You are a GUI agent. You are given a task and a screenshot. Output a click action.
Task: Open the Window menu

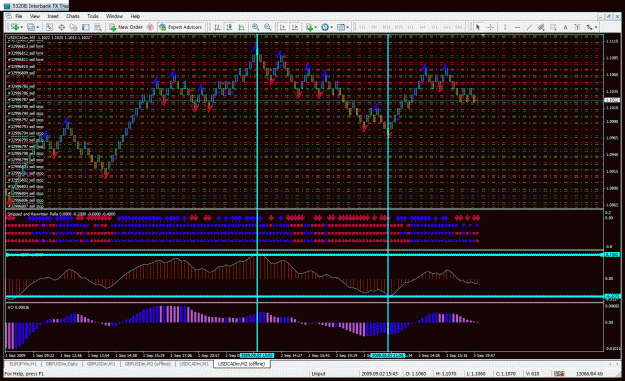point(114,16)
